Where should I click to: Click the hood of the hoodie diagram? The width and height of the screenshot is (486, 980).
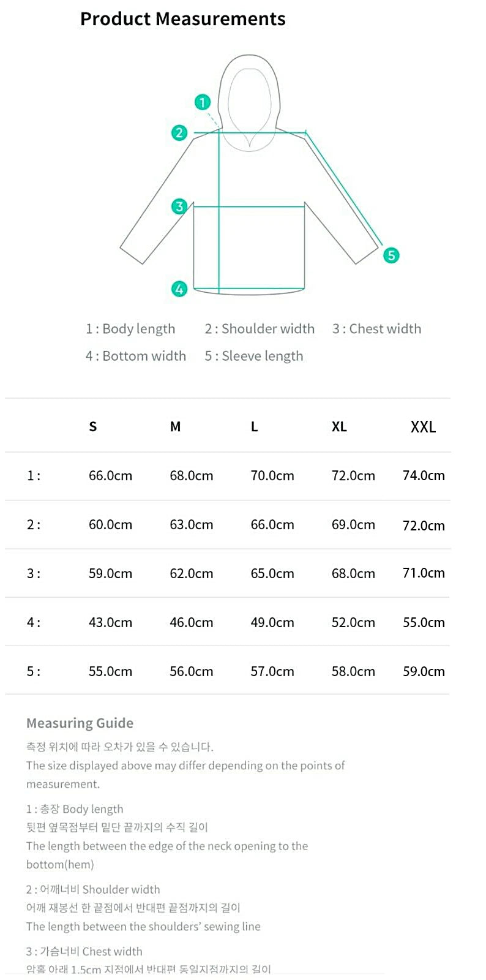pos(249,98)
